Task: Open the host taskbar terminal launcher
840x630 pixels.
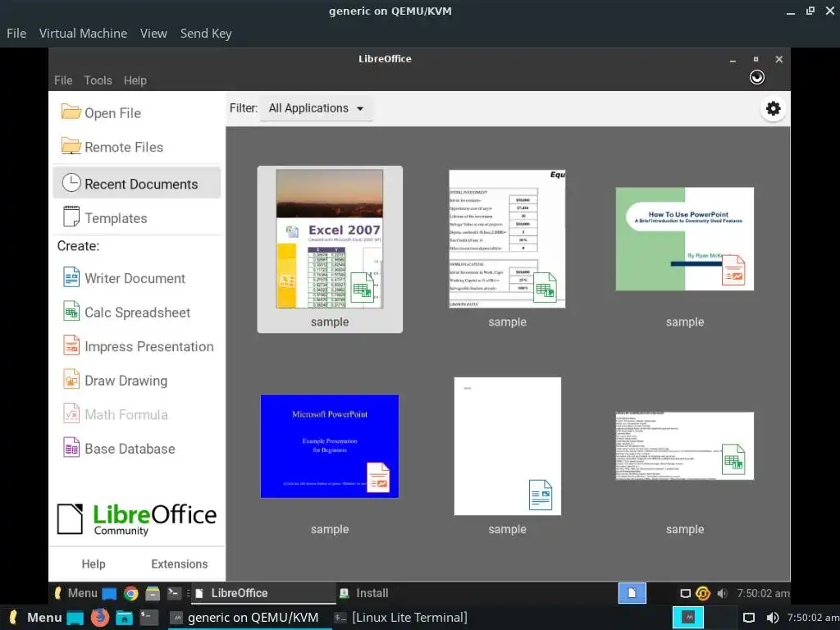Action: [x=149, y=617]
